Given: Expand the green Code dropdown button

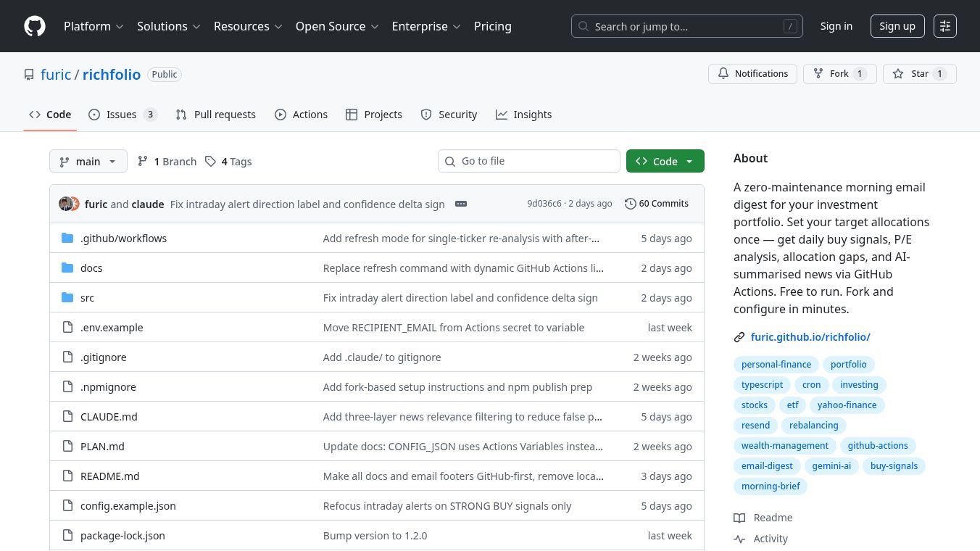Looking at the screenshot, I should 665,162.
